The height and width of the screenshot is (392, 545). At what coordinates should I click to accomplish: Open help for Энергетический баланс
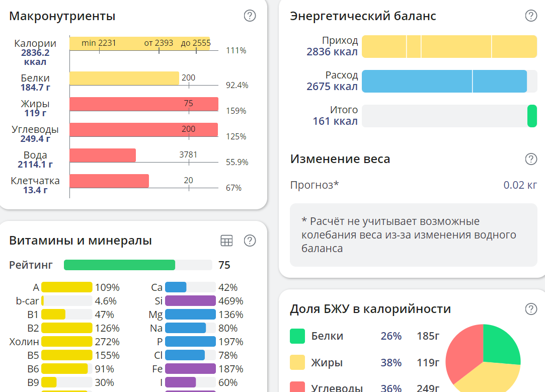(x=530, y=16)
